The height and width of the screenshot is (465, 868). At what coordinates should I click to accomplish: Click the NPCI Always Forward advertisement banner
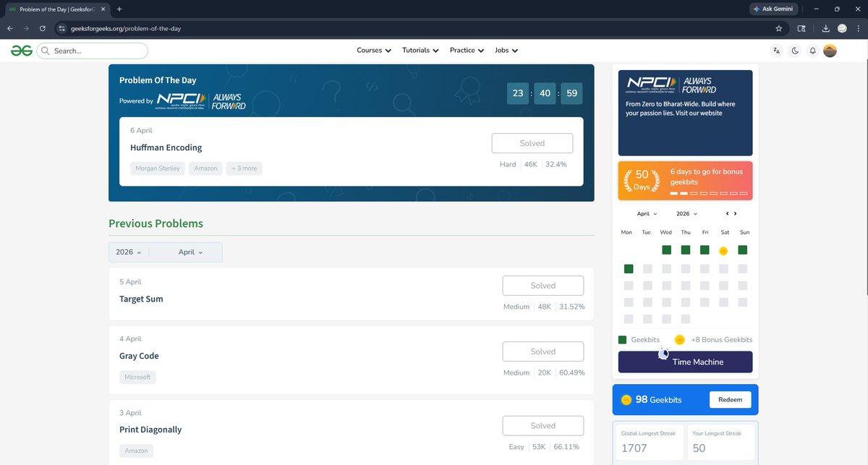coord(685,113)
